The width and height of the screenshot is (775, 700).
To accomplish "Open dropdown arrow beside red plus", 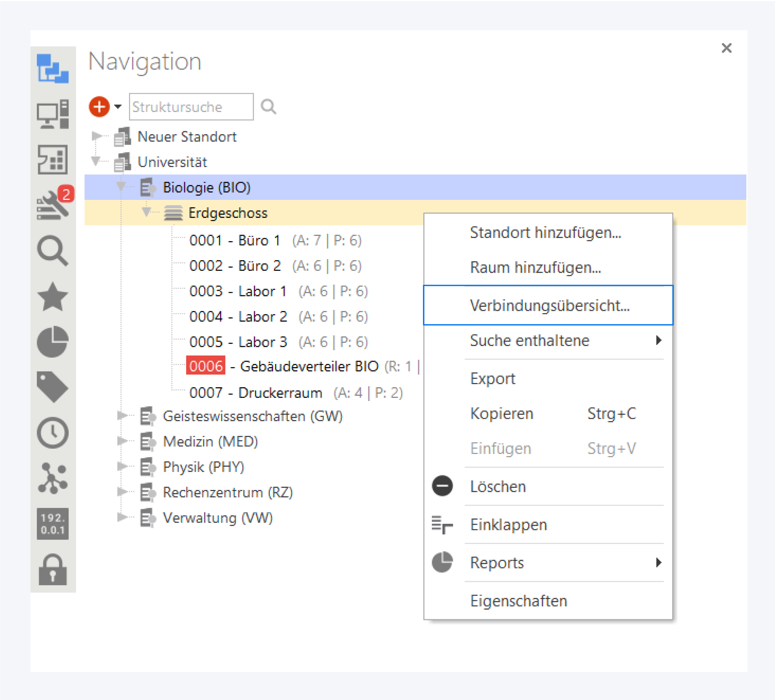I will [x=118, y=106].
